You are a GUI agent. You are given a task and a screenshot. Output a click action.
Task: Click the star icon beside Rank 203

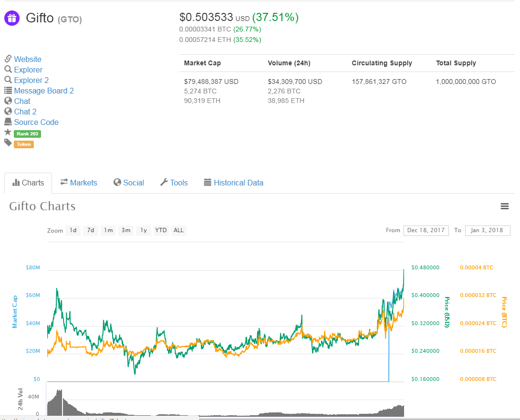click(x=8, y=132)
